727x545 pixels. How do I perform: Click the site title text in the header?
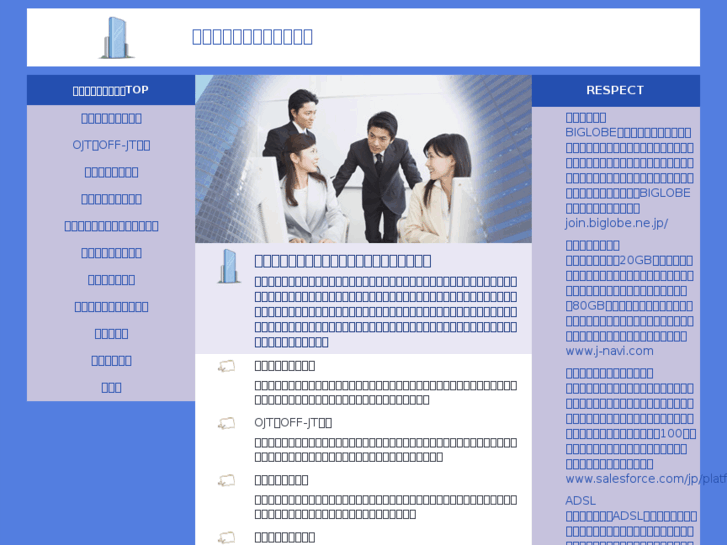[x=252, y=37]
